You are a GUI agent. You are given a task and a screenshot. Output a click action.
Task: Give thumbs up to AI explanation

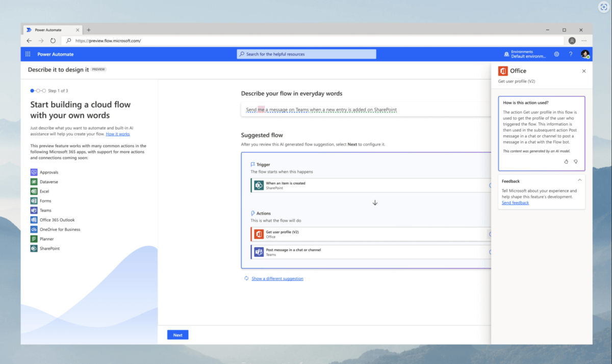(x=566, y=162)
